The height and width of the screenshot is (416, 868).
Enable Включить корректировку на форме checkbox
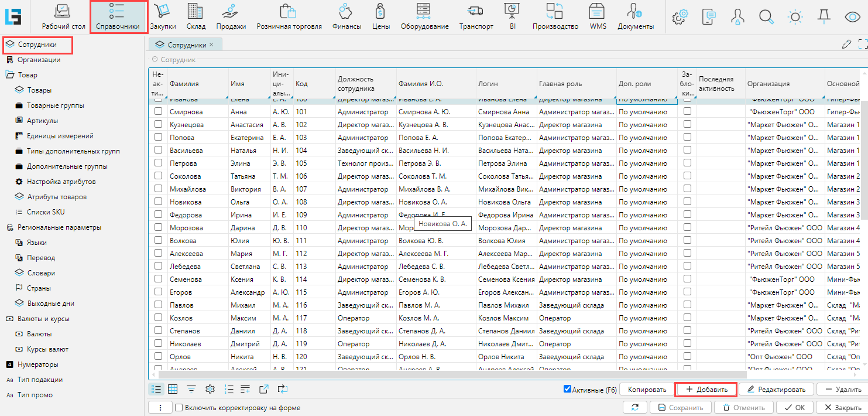tap(179, 408)
